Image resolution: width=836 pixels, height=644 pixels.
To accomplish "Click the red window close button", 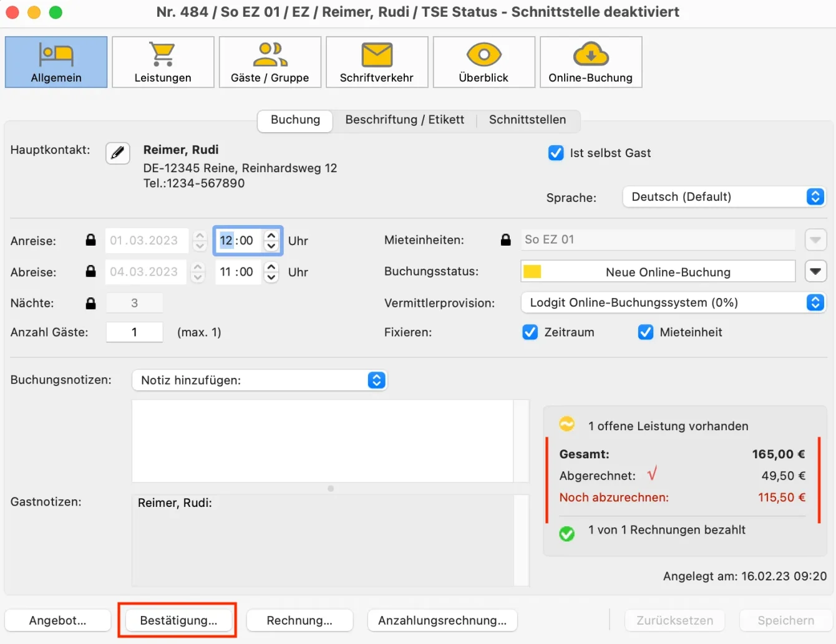I will [12, 12].
